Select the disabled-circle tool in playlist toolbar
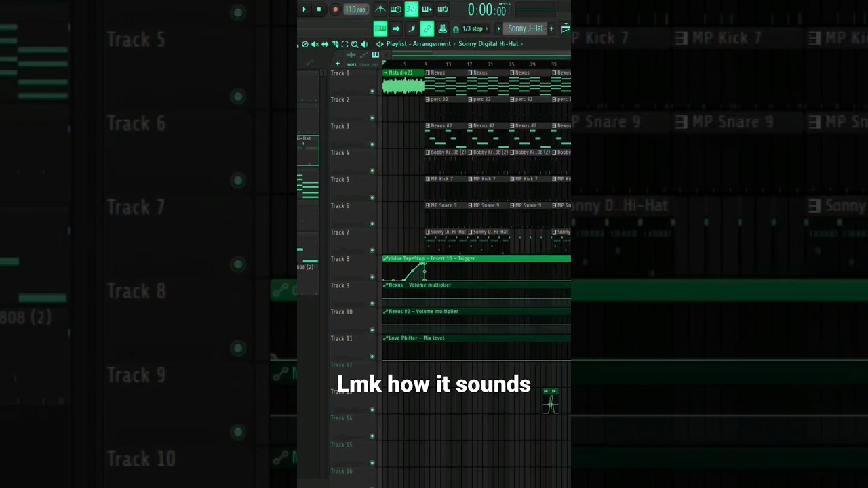The width and height of the screenshot is (868, 488). [x=305, y=44]
